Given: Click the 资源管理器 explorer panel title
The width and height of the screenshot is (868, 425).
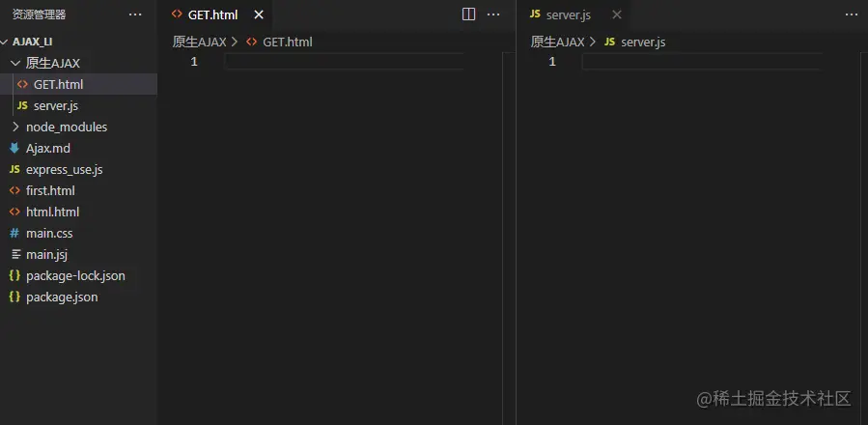Looking at the screenshot, I should click(39, 14).
